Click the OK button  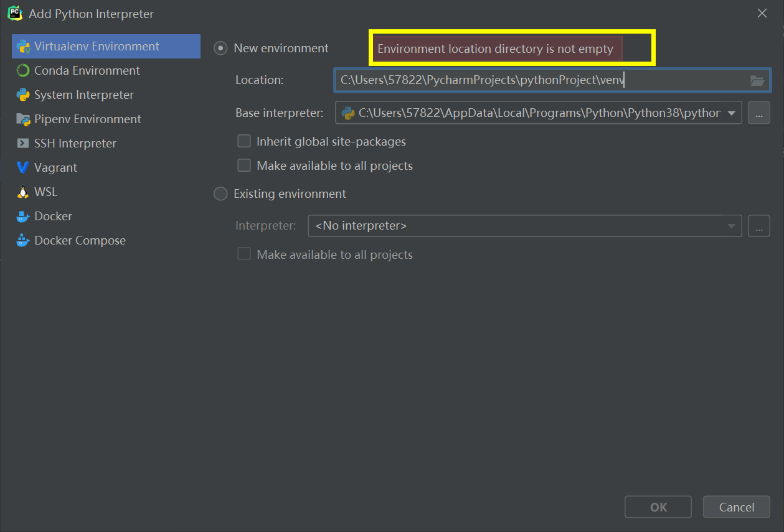658,507
